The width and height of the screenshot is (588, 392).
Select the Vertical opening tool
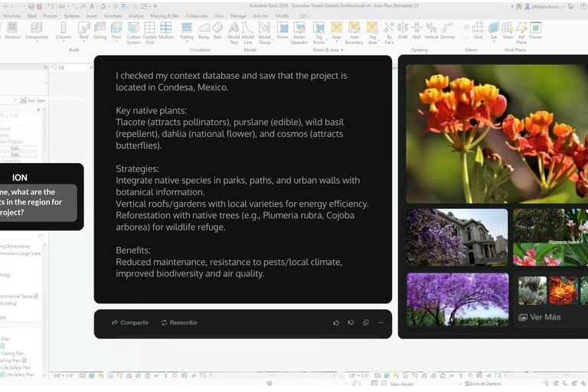(x=431, y=31)
